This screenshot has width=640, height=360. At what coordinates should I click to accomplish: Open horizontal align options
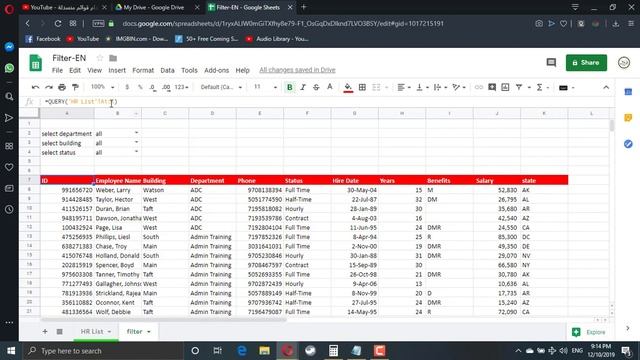404,87
